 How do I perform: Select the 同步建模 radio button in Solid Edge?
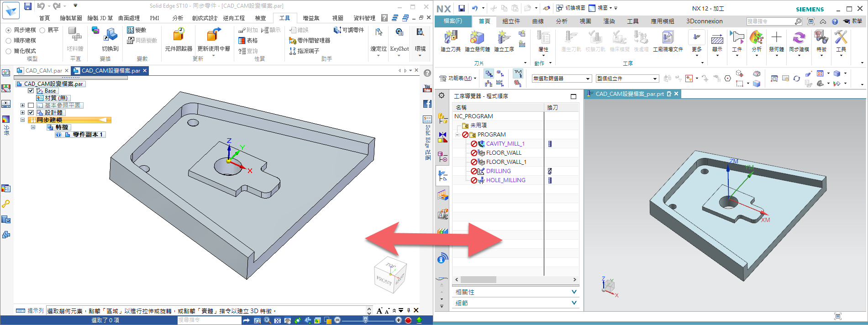[x=9, y=30]
